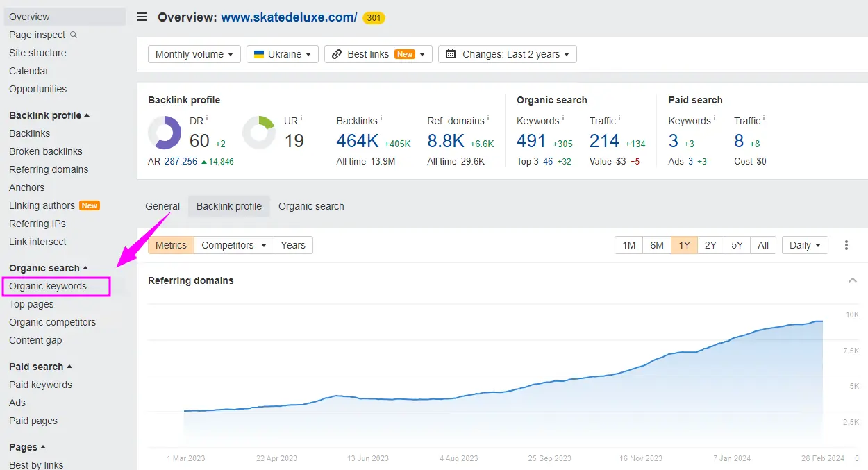
Task: Open the Monthly volume dropdown
Action: pos(194,53)
